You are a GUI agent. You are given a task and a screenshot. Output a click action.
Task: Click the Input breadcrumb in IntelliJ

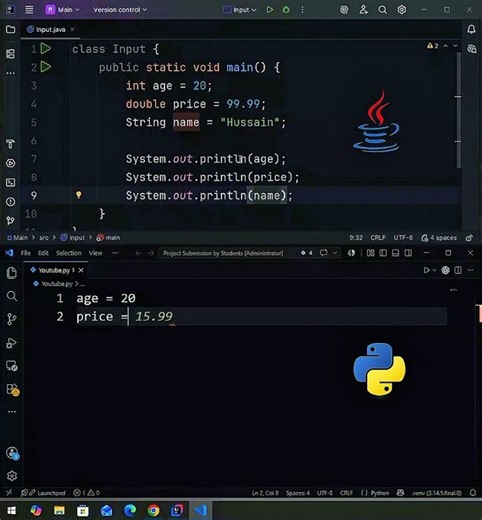(73, 238)
